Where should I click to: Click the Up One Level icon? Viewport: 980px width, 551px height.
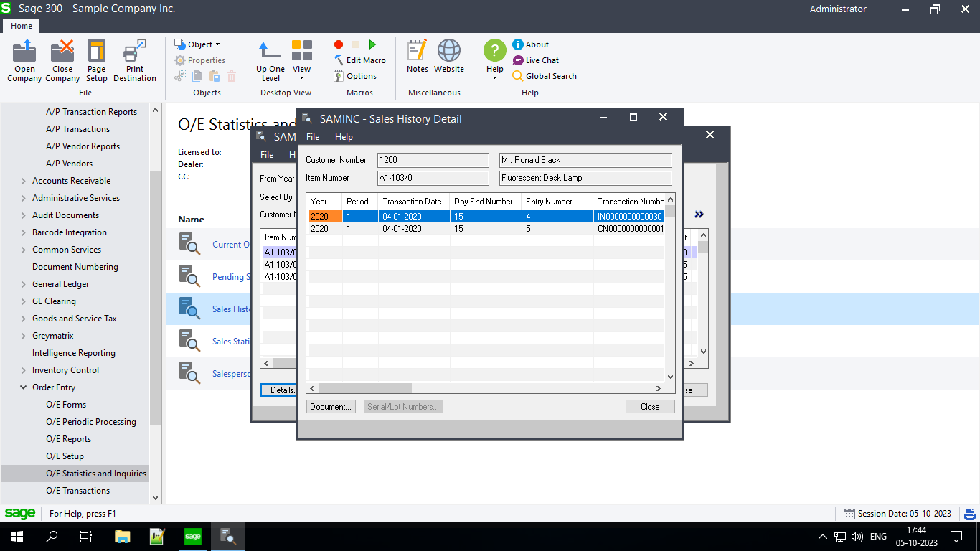tap(269, 57)
